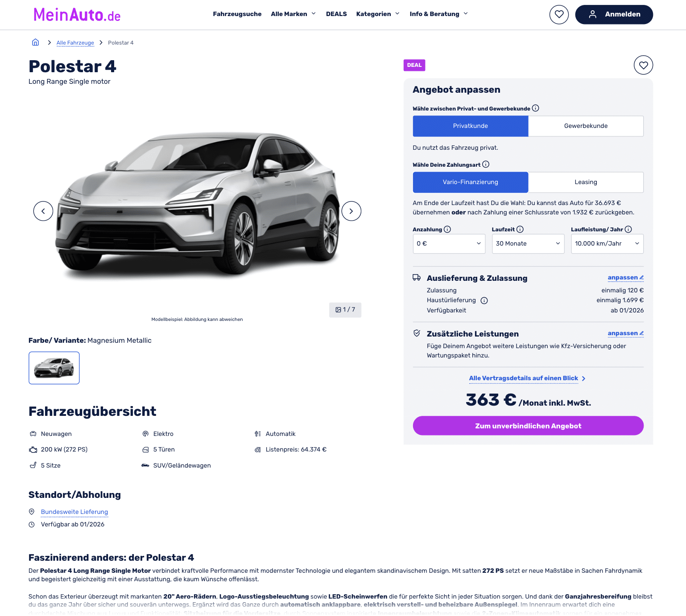Open favorites heart icon in header

tap(559, 14)
